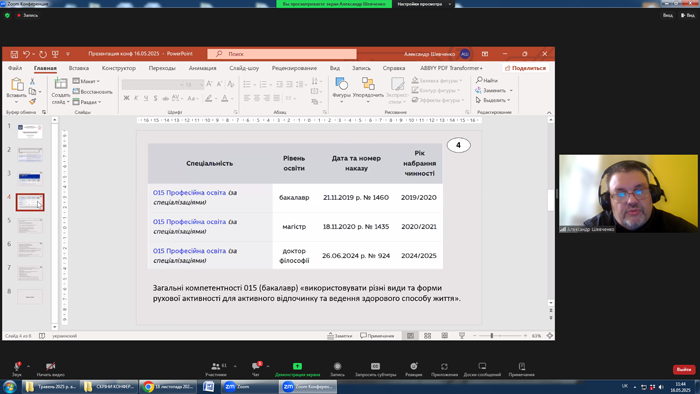Click the Undo arrow in quick access toolbar
Screen dimensions: 700x394
26,54
